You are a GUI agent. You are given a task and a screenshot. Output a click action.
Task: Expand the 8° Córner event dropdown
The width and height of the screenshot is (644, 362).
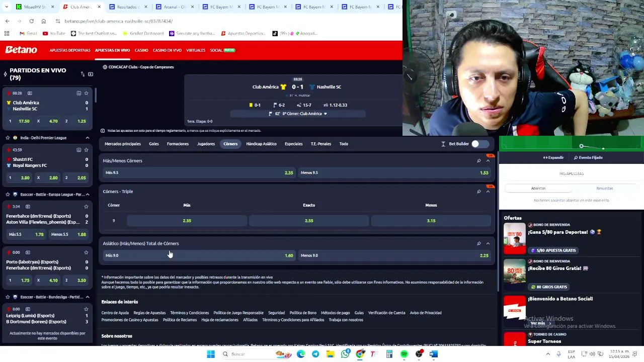click(325, 114)
